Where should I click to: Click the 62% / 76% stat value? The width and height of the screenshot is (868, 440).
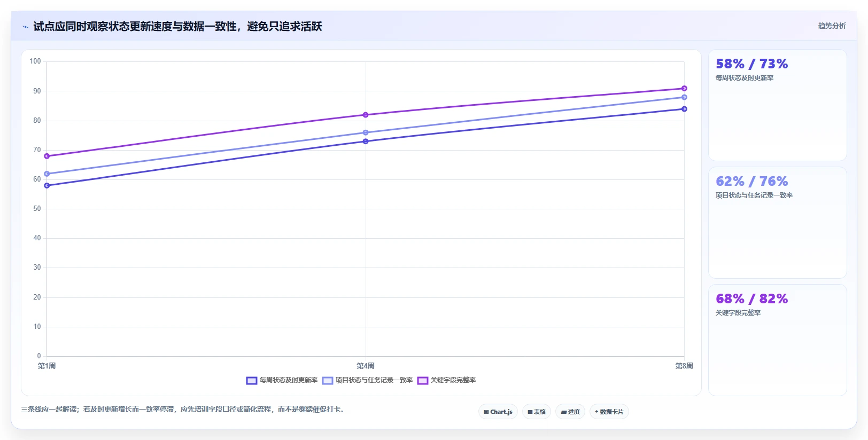752,182
